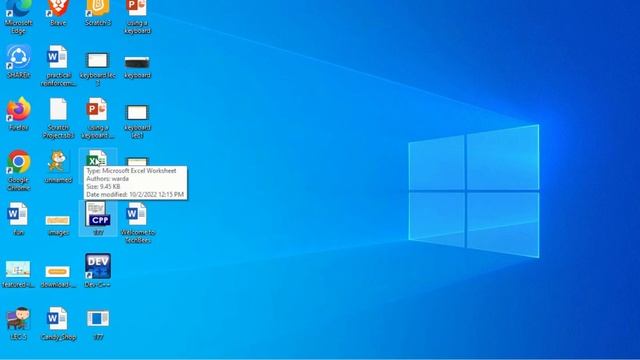Image resolution: width=640 pixels, height=360 pixels.
Task: Select the black keyboard image file
Action: click(x=137, y=62)
